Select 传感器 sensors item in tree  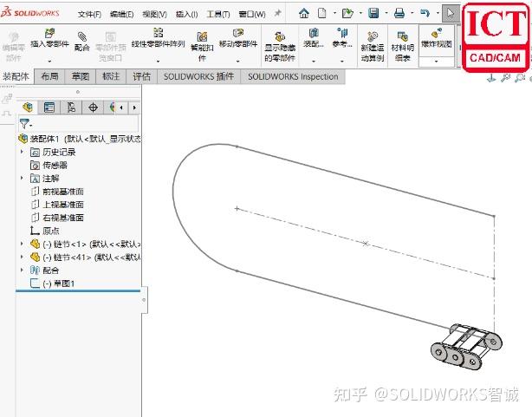tap(49, 165)
